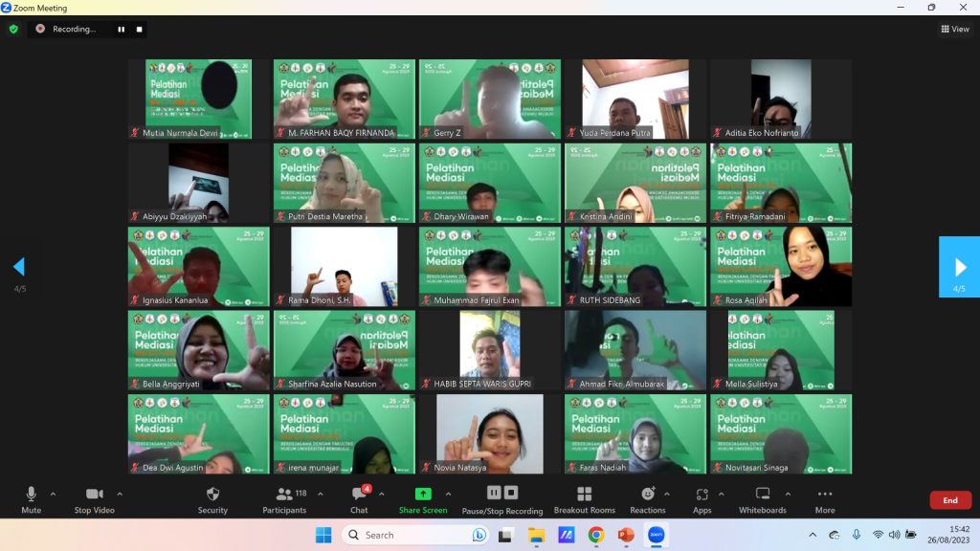
Task: Go to next gallery page arrow
Action: [x=959, y=267]
